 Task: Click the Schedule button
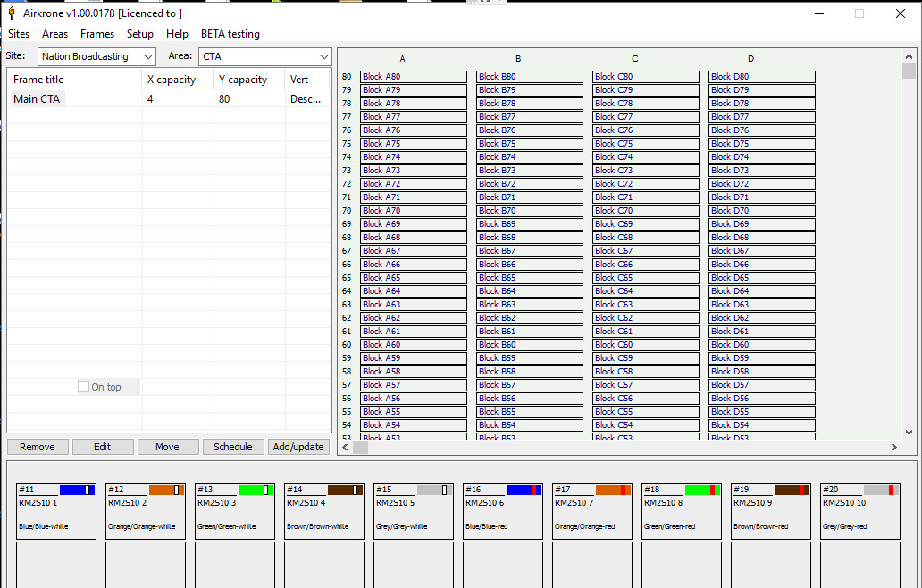pos(232,447)
